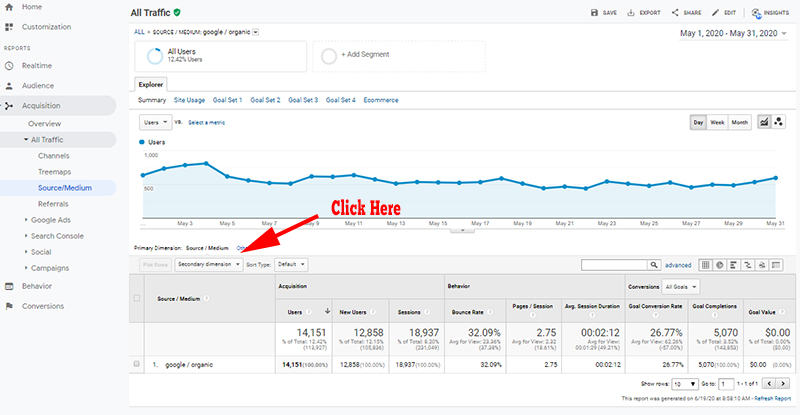Click the Refresh Report link
Image resolution: width=800 pixels, height=415 pixels.
773,399
